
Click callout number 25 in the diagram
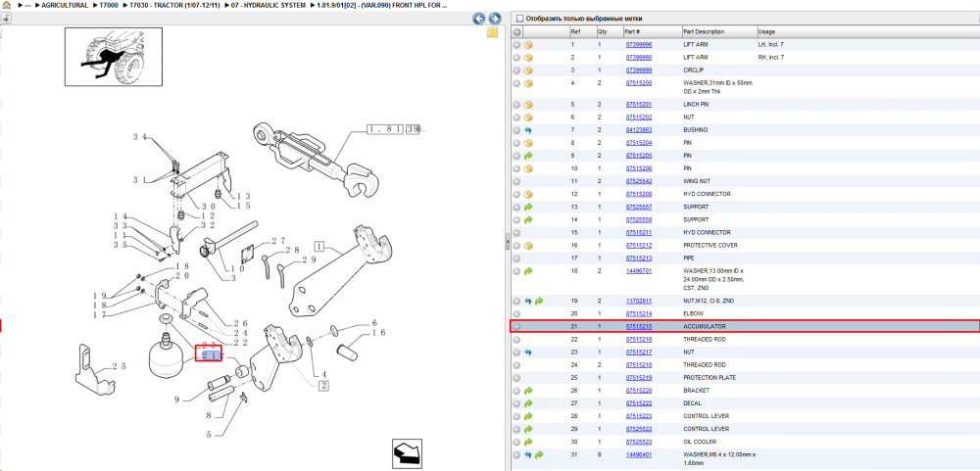point(120,366)
